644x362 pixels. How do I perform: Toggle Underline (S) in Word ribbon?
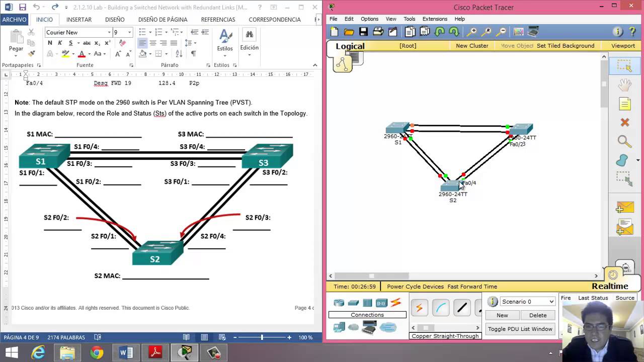(x=71, y=43)
